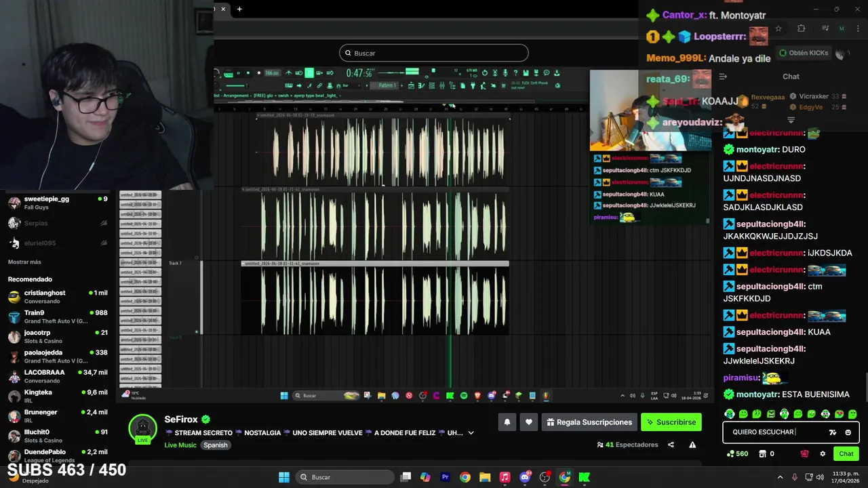Screen dimensions: 868x488
Task: Open eluriel095 offline channel
Action: tap(58, 243)
